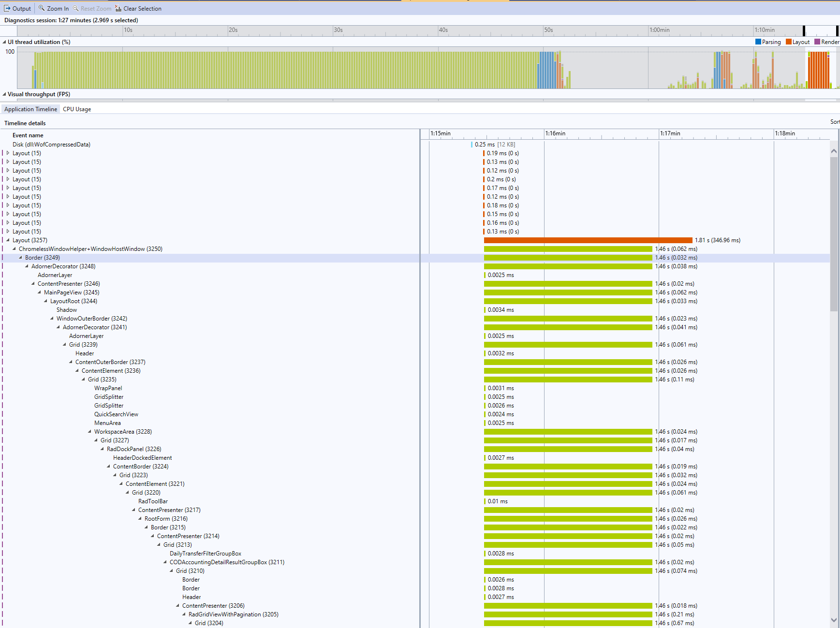Collapse the Visual throughput (FPS) section
Screen dimensions: 840x628
tap(4, 94)
